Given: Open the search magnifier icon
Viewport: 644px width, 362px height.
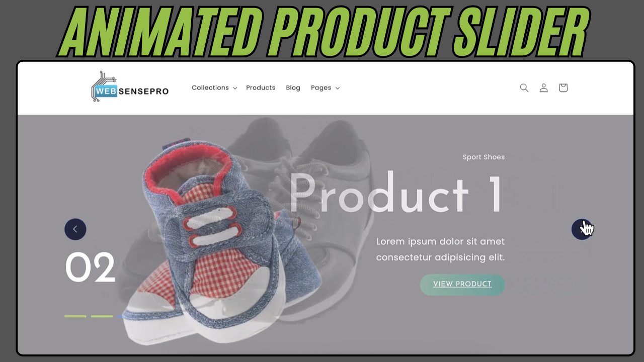Looking at the screenshot, I should pos(524,88).
